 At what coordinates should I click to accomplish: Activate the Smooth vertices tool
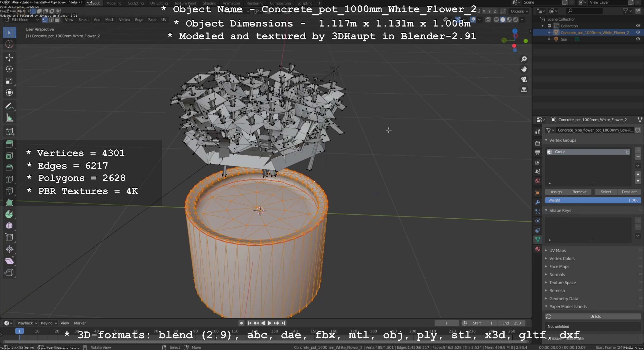10,226
